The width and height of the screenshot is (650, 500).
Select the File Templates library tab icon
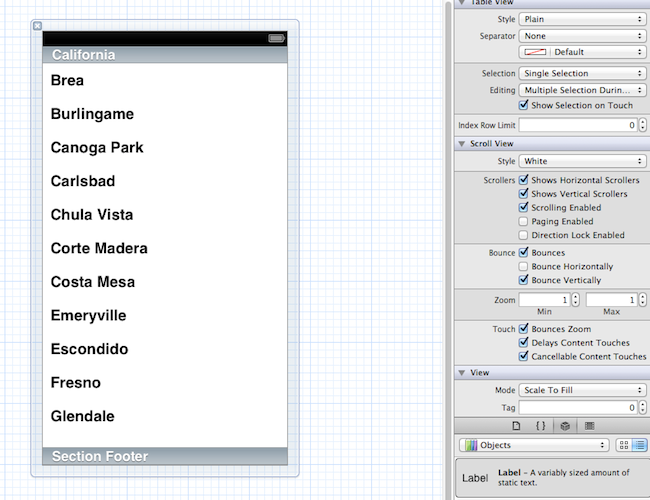tap(516, 426)
